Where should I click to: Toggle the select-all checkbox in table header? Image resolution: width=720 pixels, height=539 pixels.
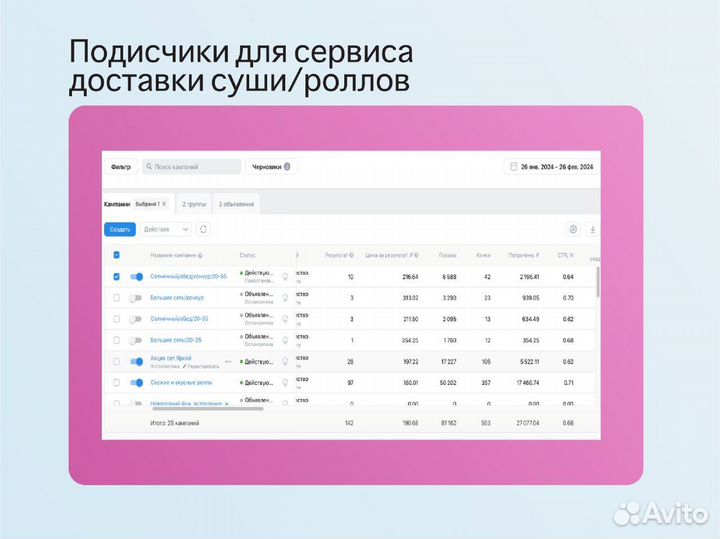116,255
